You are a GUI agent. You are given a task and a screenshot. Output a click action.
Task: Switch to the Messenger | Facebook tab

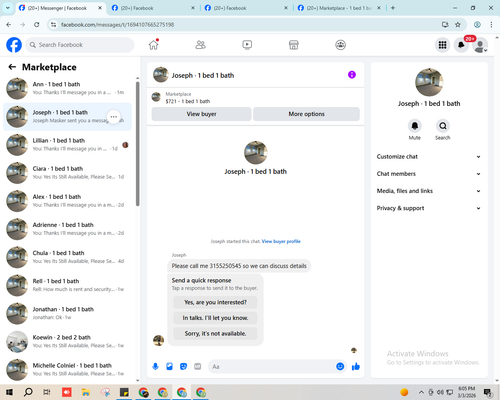coord(60,8)
